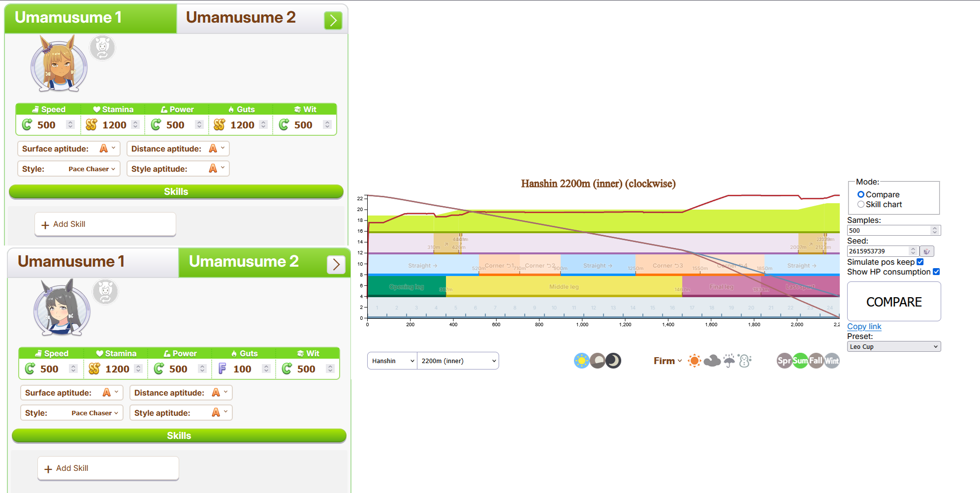Click the mood icon beside the dark-haired portrait
The height and width of the screenshot is (493, 980).
105,292
